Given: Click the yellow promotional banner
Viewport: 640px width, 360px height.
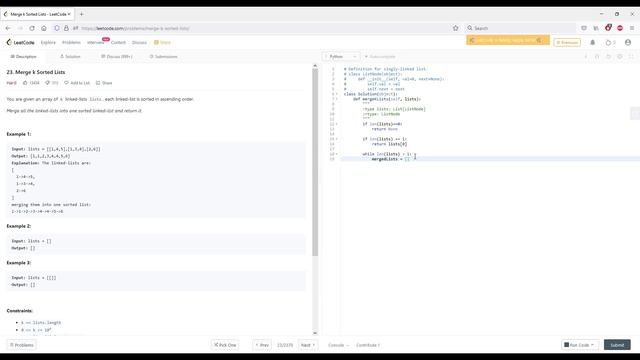Looking at the screenshot, I should click(x=508, y=40).
